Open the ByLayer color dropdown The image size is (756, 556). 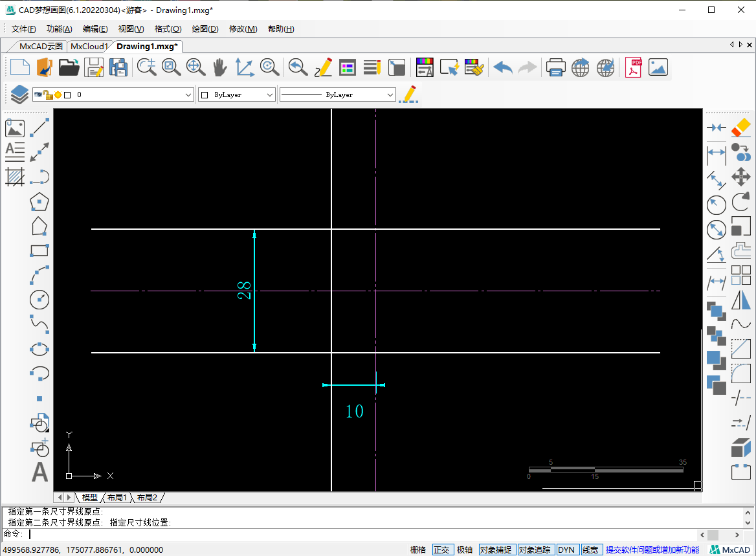(x=270, y=95)
